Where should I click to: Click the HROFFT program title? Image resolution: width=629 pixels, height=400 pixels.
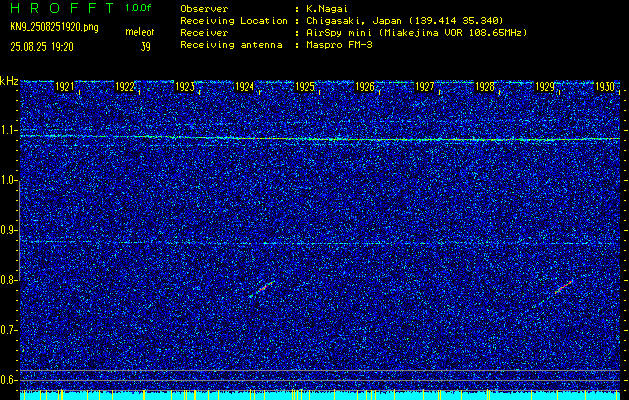coord(62,8)
